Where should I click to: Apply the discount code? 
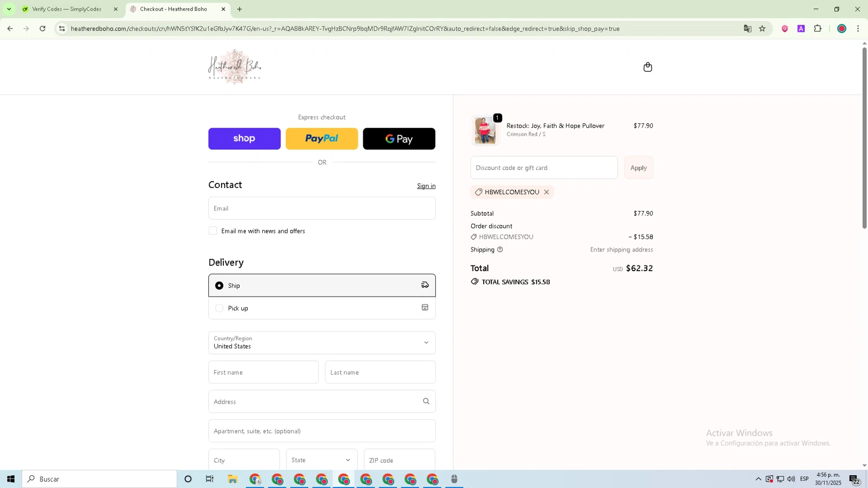(x=638, y=168)
